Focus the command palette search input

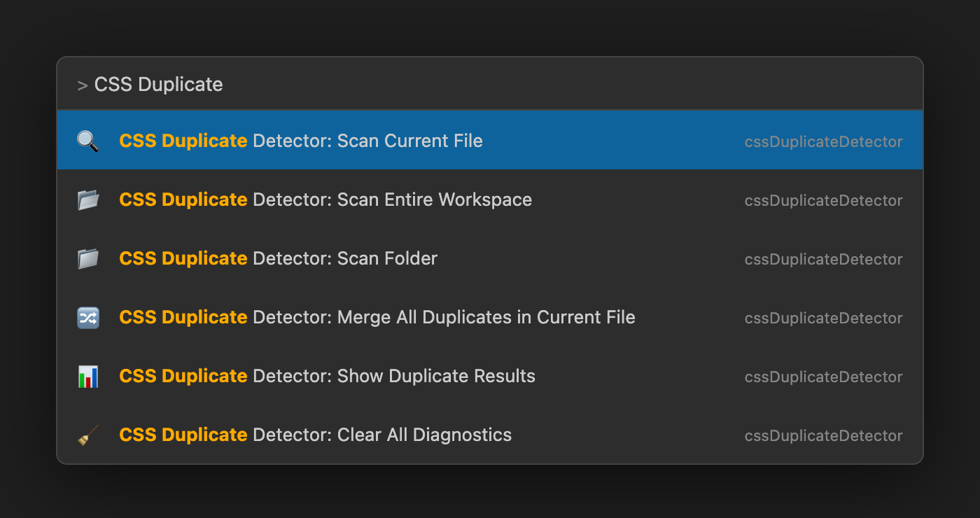click(490, 84)
